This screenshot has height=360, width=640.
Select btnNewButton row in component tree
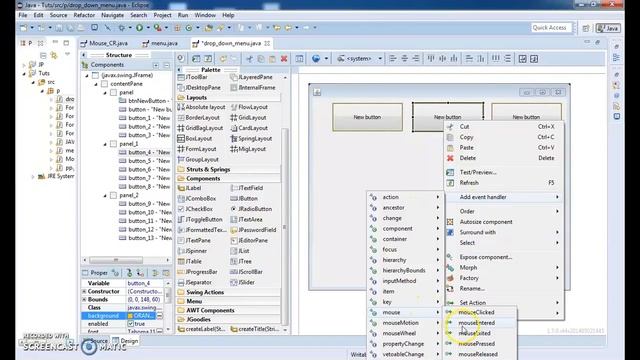tap(145, 101)
